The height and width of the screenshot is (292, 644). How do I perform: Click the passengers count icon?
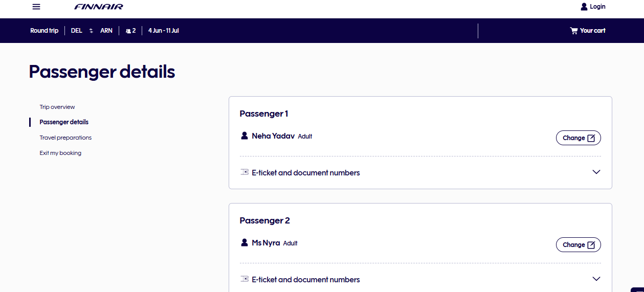pos(128,31)
